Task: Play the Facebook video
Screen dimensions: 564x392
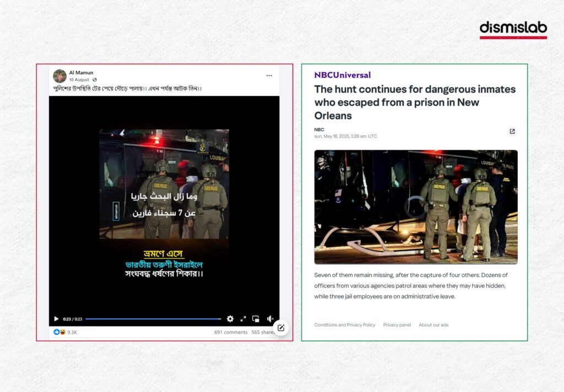Action: [x=56, y=319]
